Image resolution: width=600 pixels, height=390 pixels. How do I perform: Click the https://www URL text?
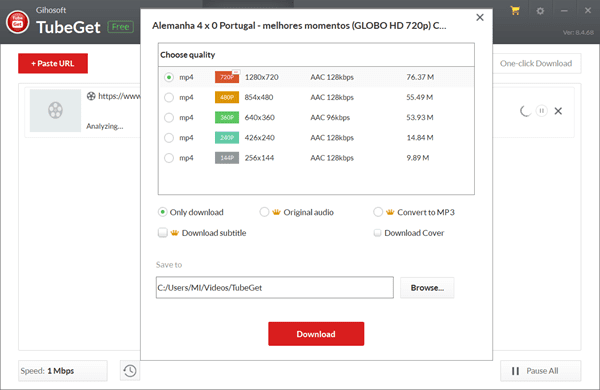click(x=119, y=96)
